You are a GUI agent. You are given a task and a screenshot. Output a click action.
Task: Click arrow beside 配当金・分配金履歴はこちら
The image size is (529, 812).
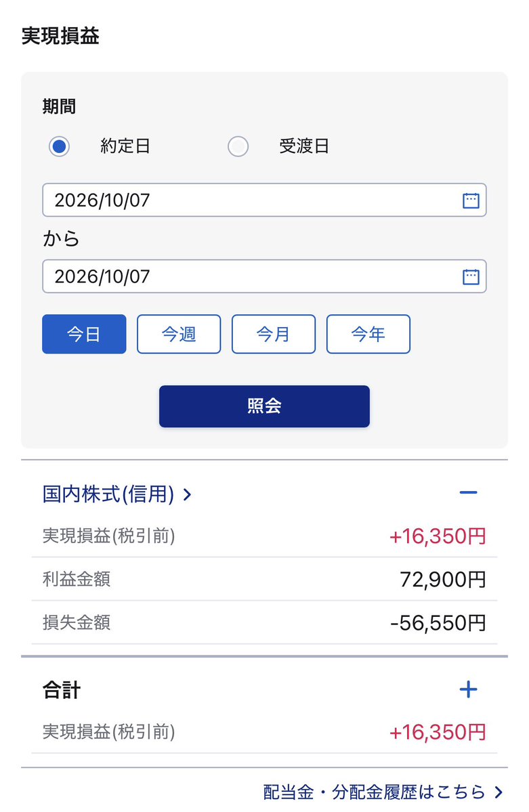click(499, 792)
